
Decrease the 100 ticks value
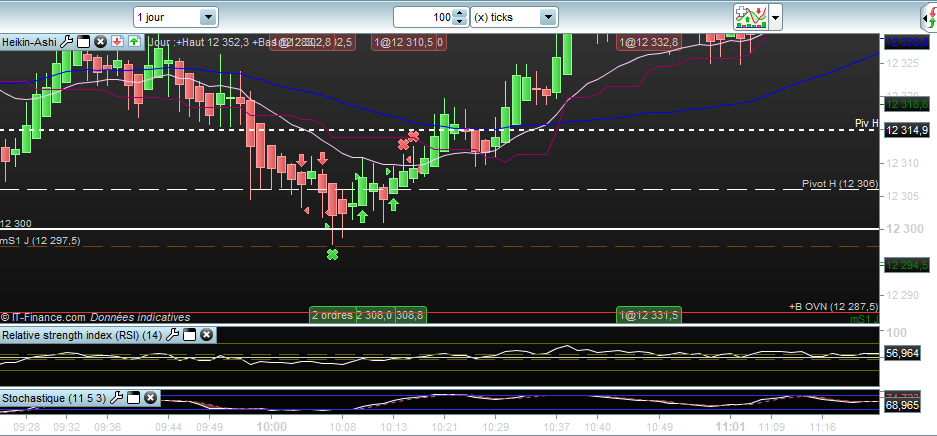pyautogui.click(x=460, y=22)
